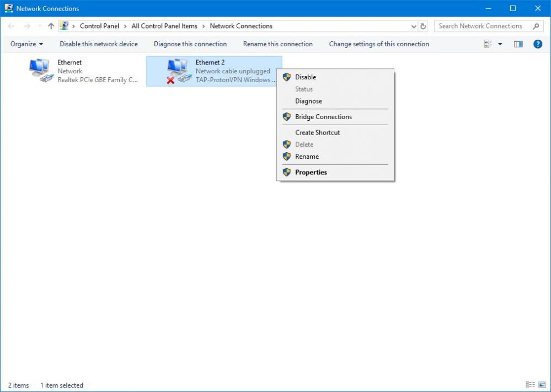This screenshot has width=551, height=392.
Task: Click Diagnose this connection toolbar button
Action: tap(190, 44)
